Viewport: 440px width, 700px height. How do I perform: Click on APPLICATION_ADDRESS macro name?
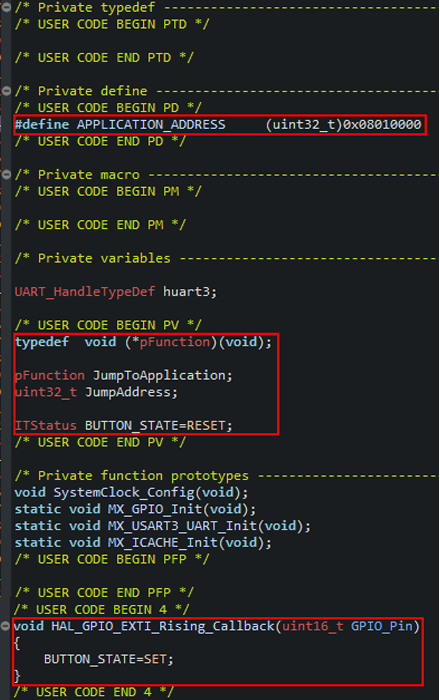point(151,125)
